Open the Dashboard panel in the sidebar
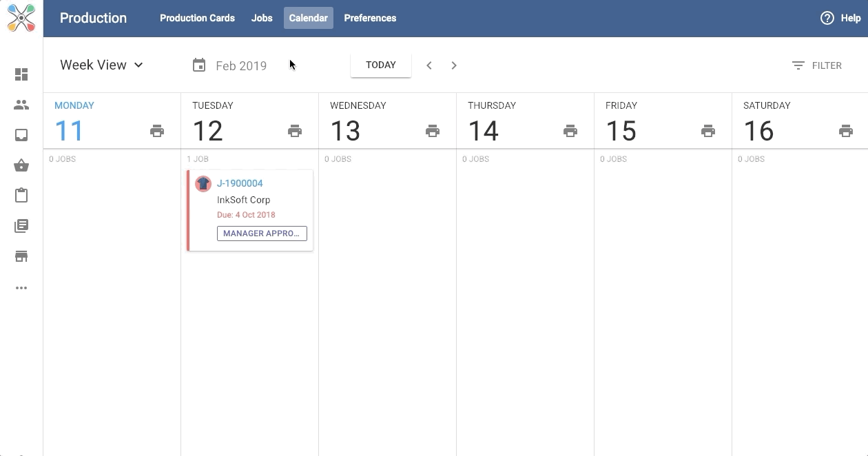 (21, 74)
